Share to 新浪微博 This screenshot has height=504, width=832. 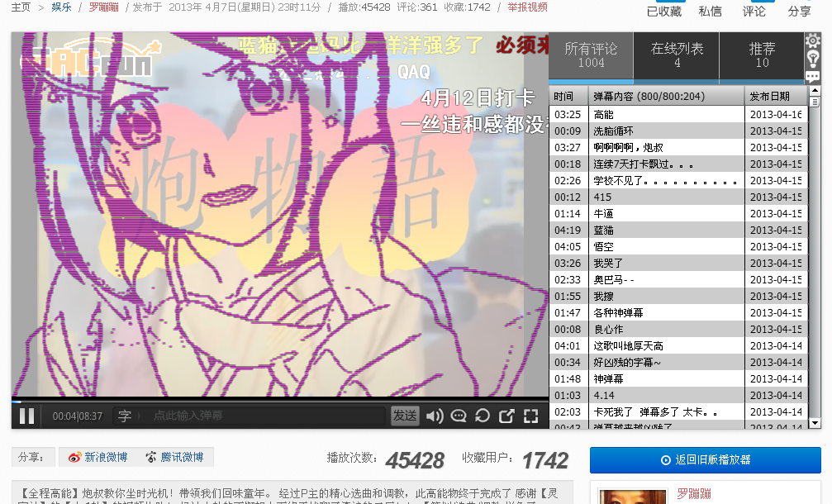(98, 457)
